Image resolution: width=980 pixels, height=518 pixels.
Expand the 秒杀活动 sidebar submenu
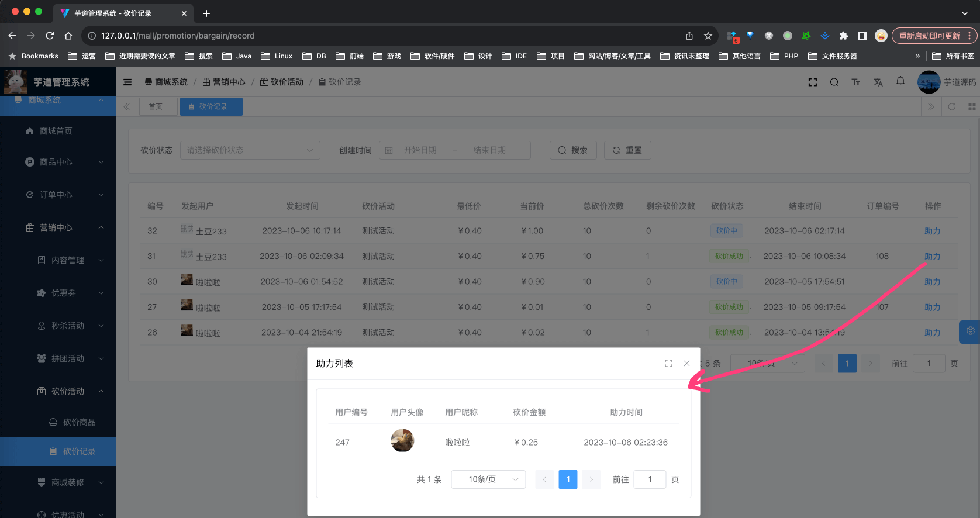68,326
